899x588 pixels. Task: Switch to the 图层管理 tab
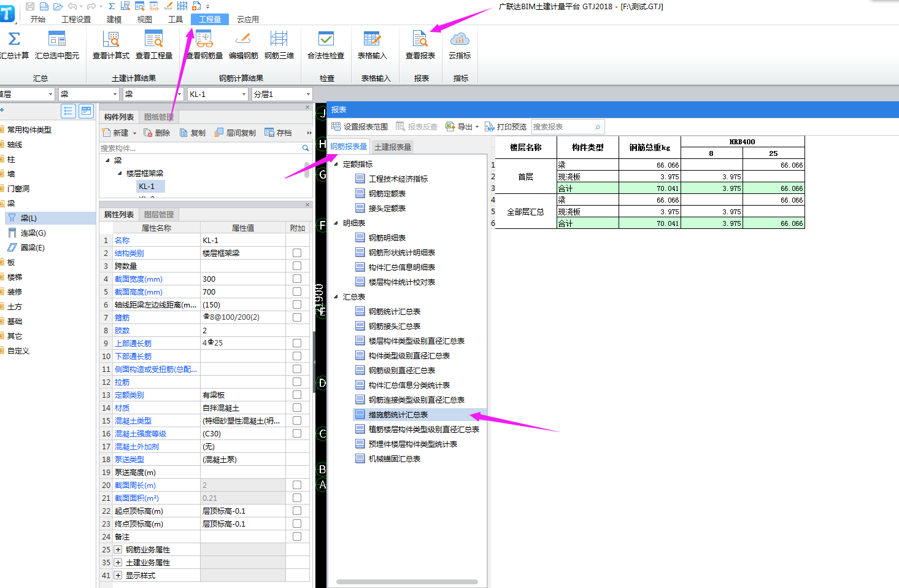[159, 214]
